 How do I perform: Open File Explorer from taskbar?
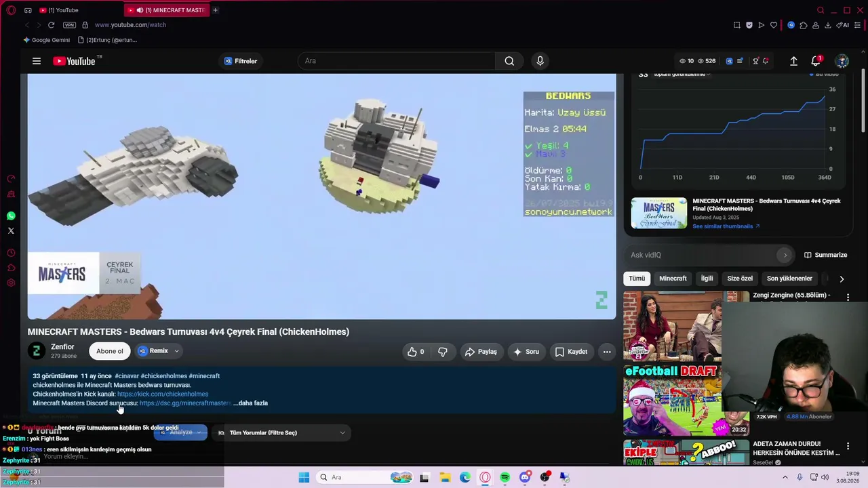click(445, 477)
